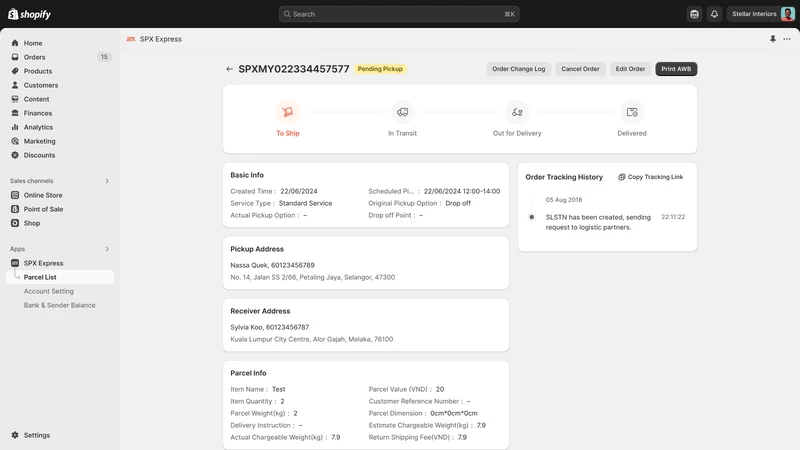Click the Online Store icon
Screen dimensions: 800x450
15,195
